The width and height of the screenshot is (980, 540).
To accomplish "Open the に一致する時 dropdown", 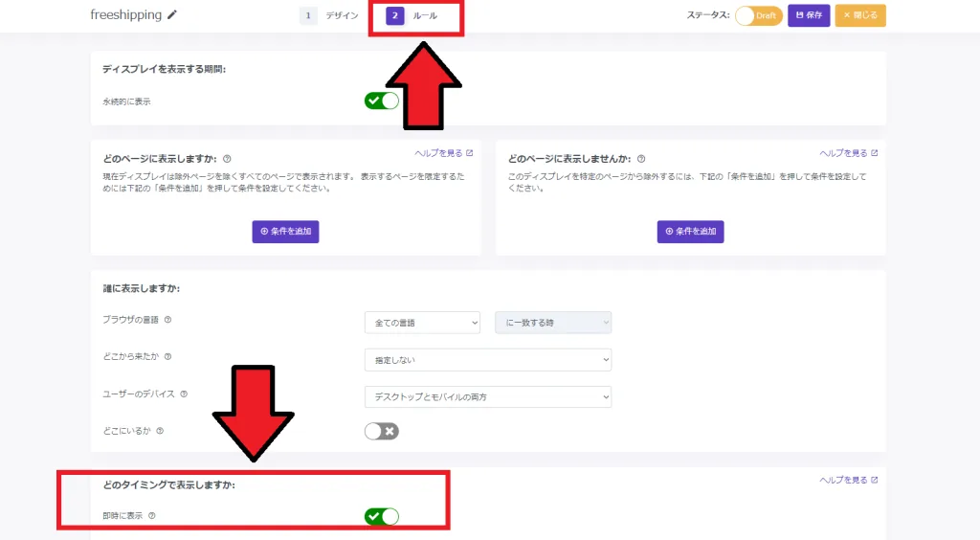I will tap(553, 323).
